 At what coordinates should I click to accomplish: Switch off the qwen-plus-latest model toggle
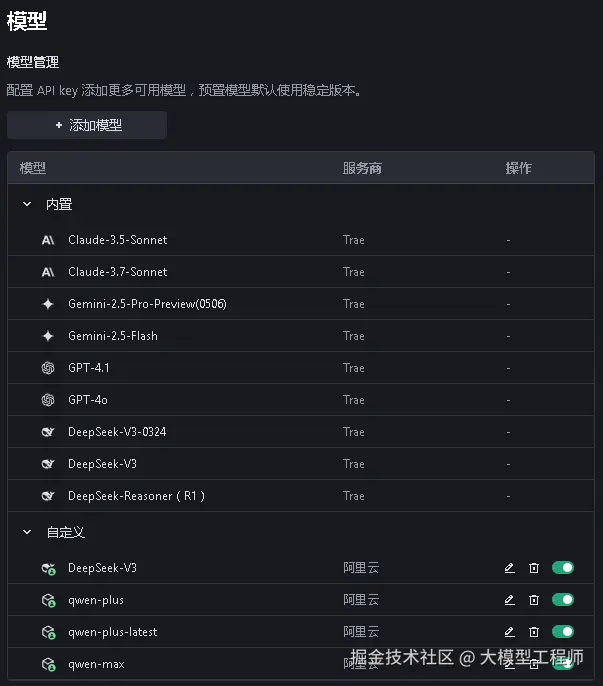[x=563, y=632]
